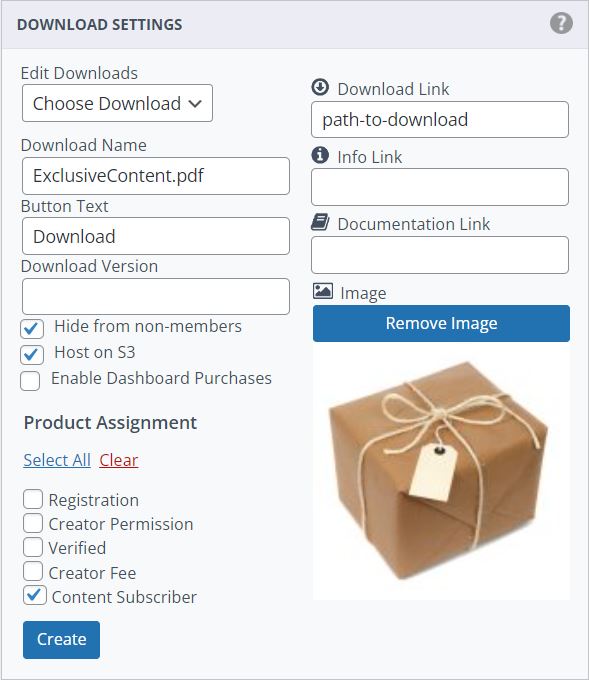Check the Registration product checkbox
589x680 pixels.
tap(33, 499)
